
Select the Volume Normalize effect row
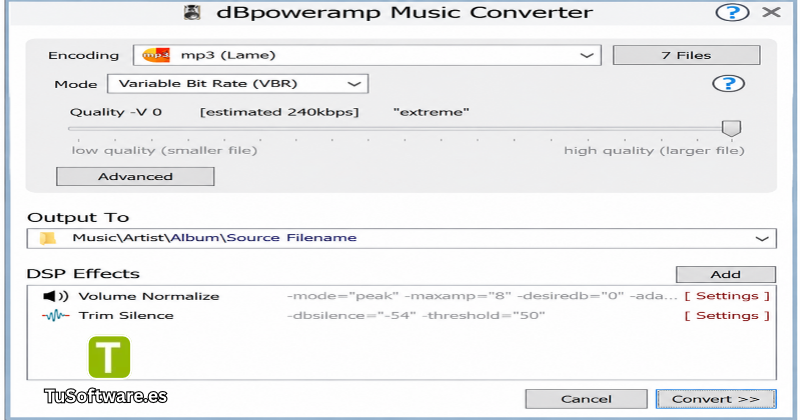tap(402, 296)
